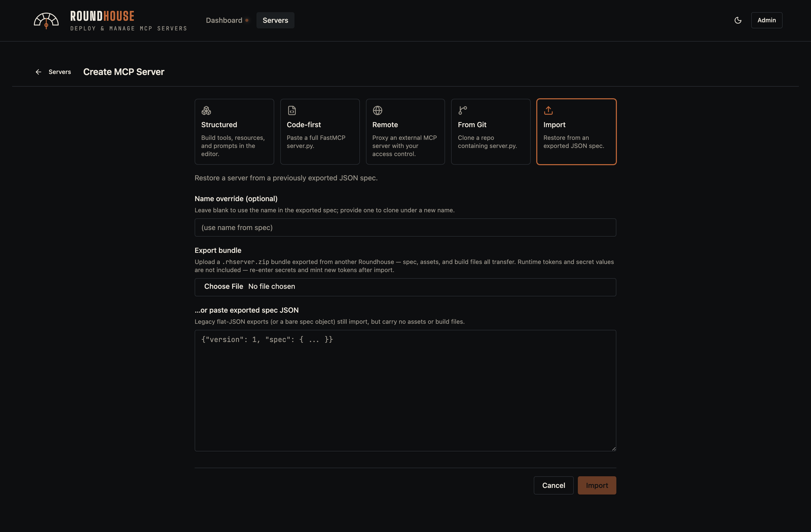
Task: Click 'DEPLOY & MANAGE MCP SERVERS' tagline
Action: tap(129, 29)
